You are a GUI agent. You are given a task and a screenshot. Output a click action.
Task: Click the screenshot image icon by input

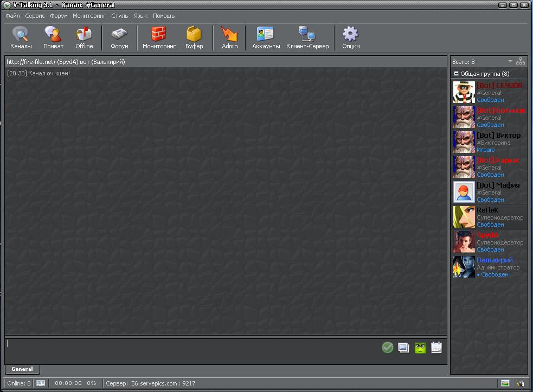coord(403,348)
